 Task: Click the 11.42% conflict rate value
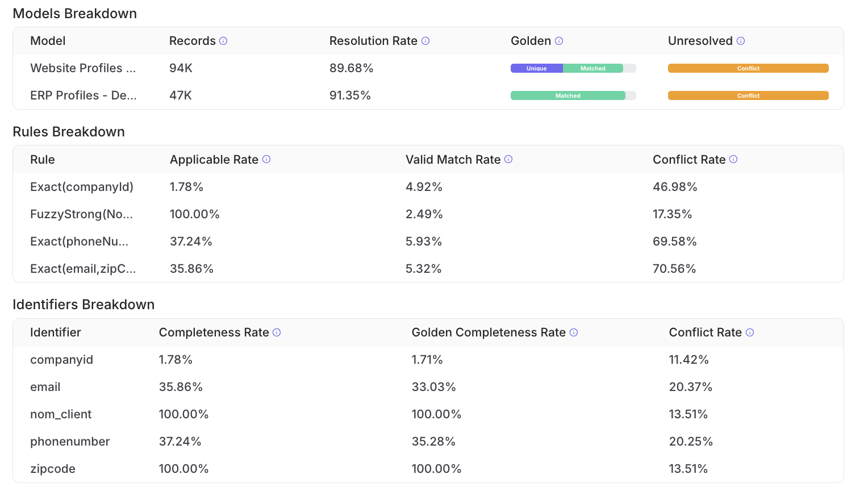point(688,360)
